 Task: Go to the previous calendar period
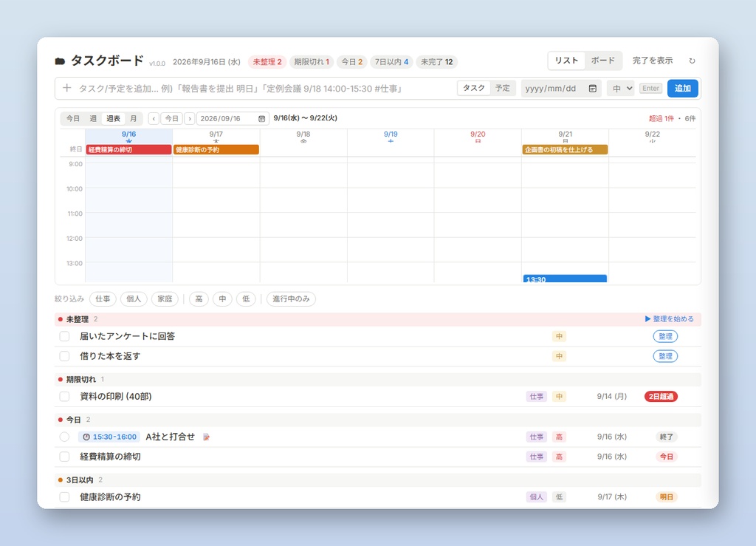pyautogui.click(x=154, y=119)
